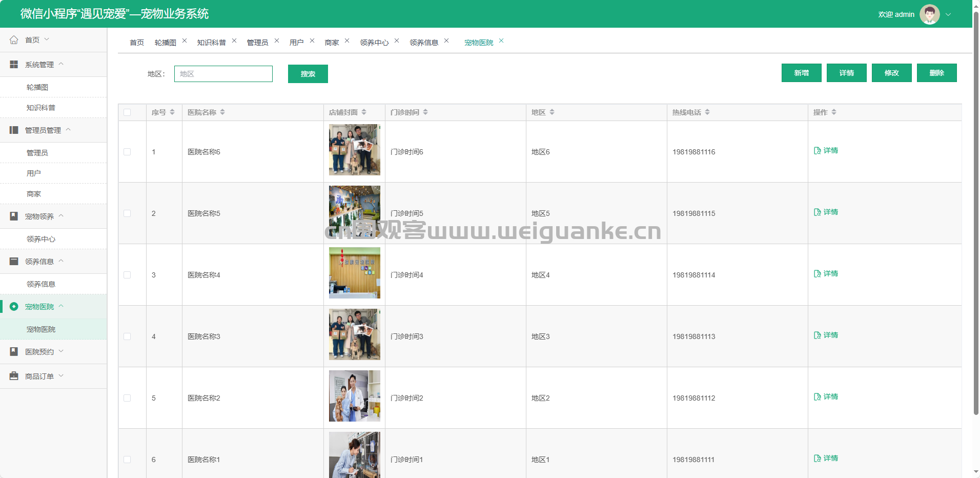This screenshot has height=478, width=980.
Task: Select the checkbox for 医院名称4
Action: tap(127, 275)
